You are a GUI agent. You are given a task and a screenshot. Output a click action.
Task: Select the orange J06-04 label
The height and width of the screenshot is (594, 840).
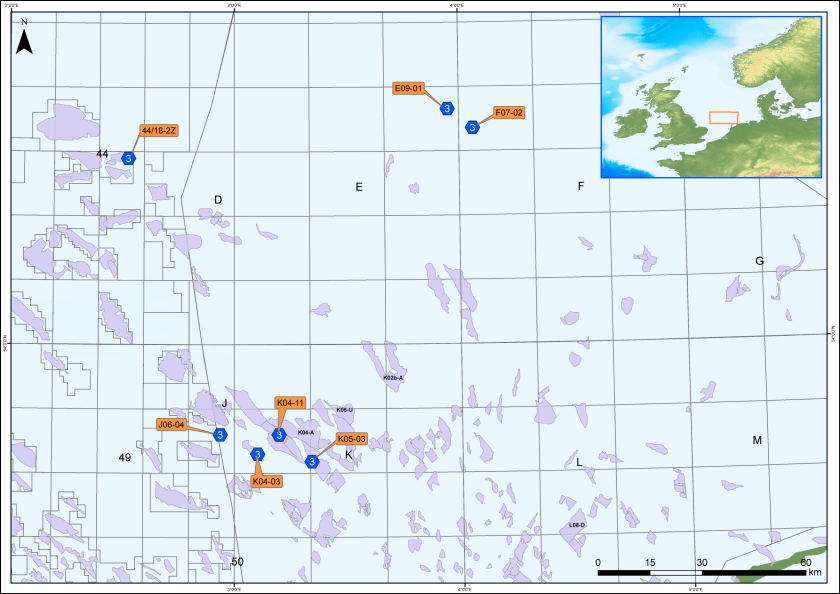(171, 424)
